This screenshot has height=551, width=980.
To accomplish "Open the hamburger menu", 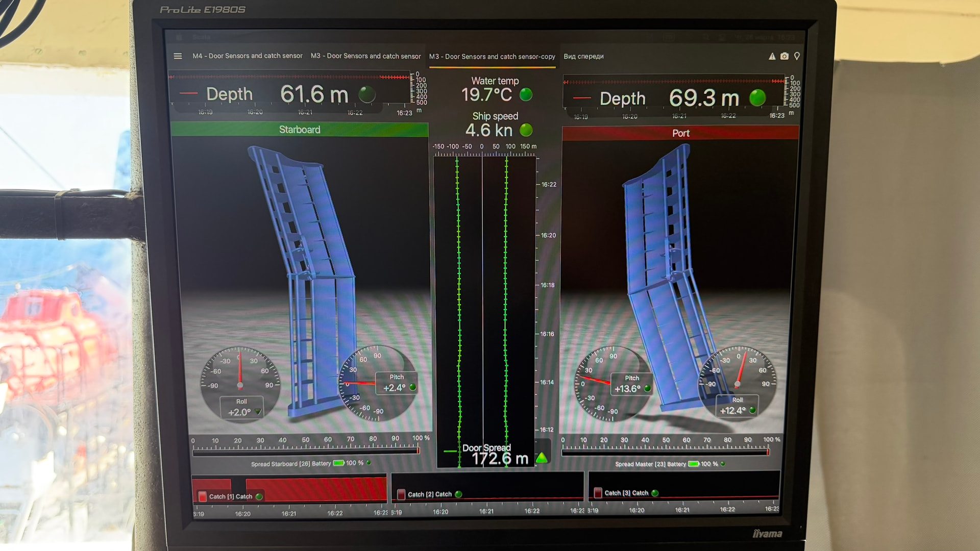I will point(178,56).
